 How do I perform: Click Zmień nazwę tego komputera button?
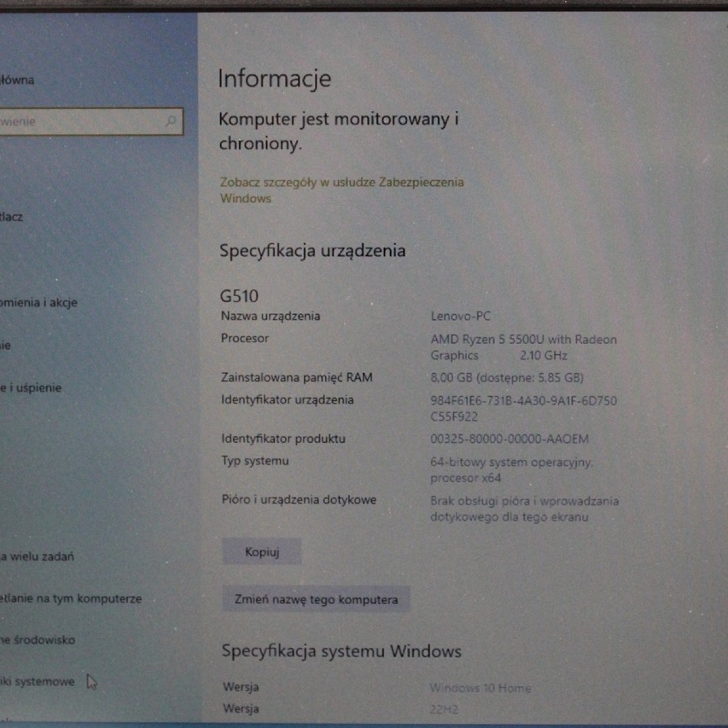coord(316,599)
